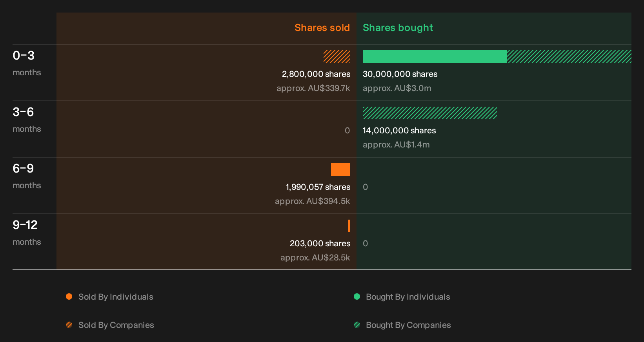
Task: Click the approx. AU$1.4m amount
Action: (396, 145)
